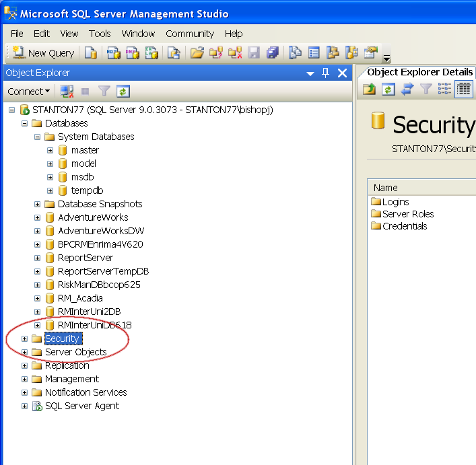This screenshot has height=465, width=476.
Task: Click the Save disk icon in toolbar
Action: (254, 52)
